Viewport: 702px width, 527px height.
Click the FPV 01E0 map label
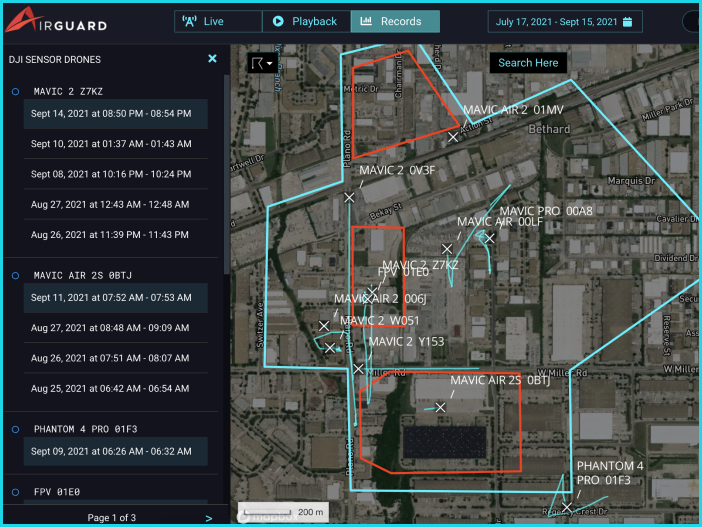[x=403, y=272]
